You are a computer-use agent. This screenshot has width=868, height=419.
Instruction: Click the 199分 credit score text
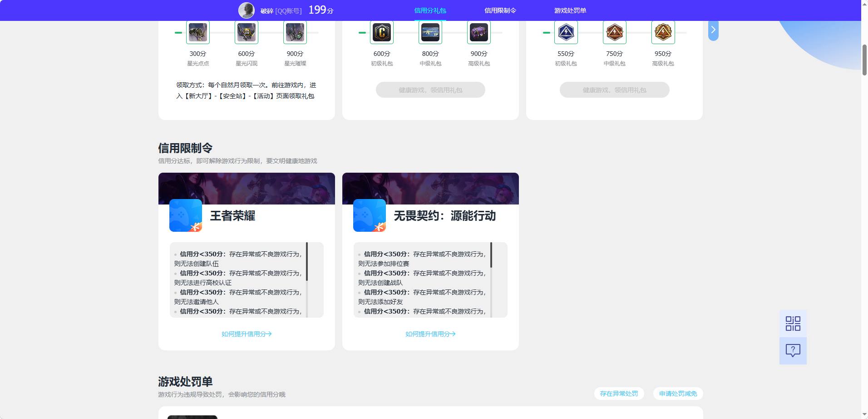click(321, 10)
